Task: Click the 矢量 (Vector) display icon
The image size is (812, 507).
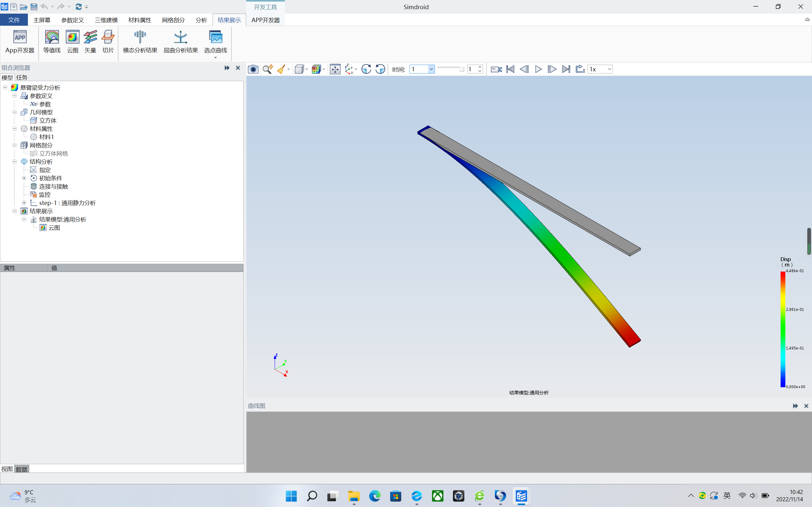Action: pyautogui.click(x=90, y=41)
